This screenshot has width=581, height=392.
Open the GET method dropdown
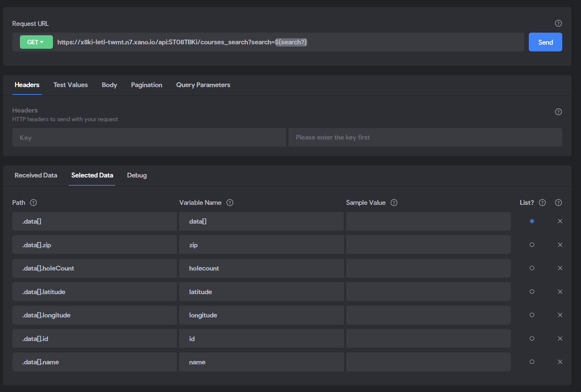pyautogui.click(x=36, y=42)
